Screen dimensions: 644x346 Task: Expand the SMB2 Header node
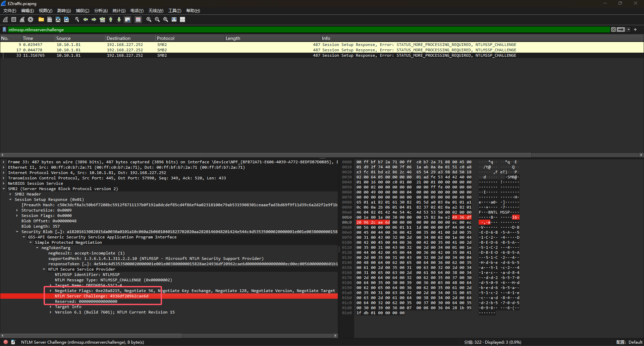coord(10,194)
